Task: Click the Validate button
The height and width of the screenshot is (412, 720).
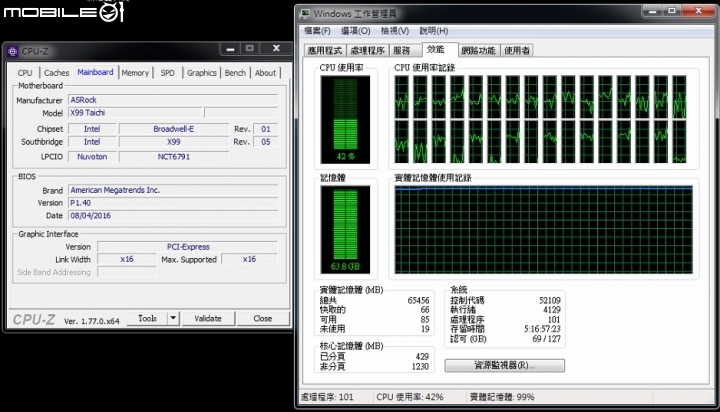Action: [208, 318]
